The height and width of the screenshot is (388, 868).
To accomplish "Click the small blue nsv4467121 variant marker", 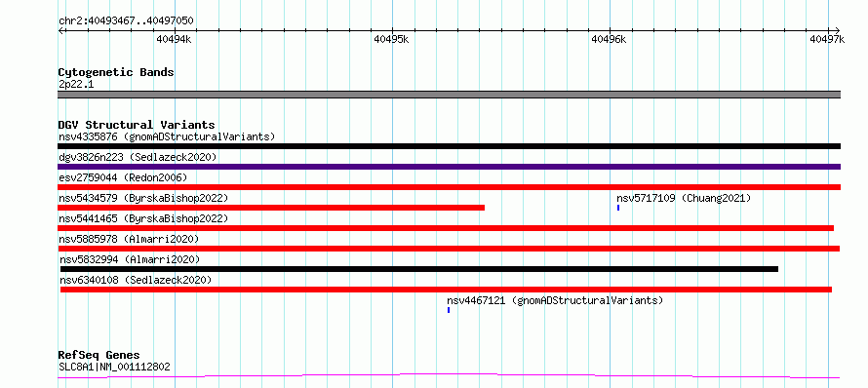I will click(449, 310).
